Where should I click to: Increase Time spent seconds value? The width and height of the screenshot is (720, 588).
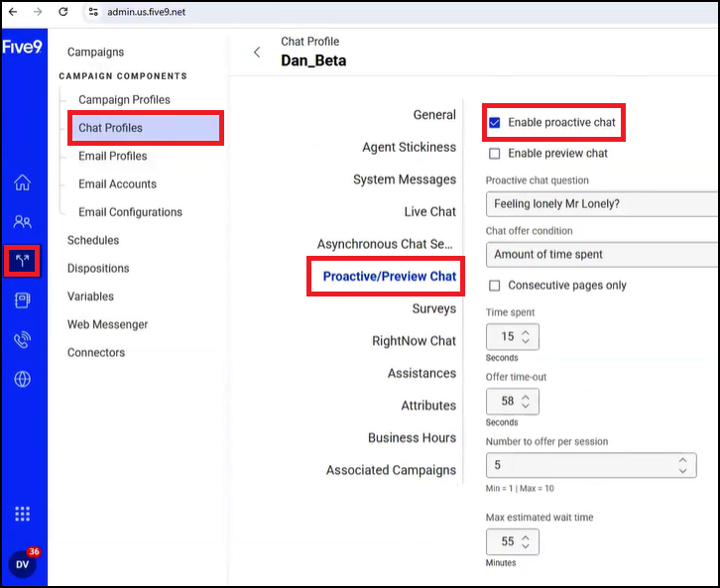click(526, 332)
